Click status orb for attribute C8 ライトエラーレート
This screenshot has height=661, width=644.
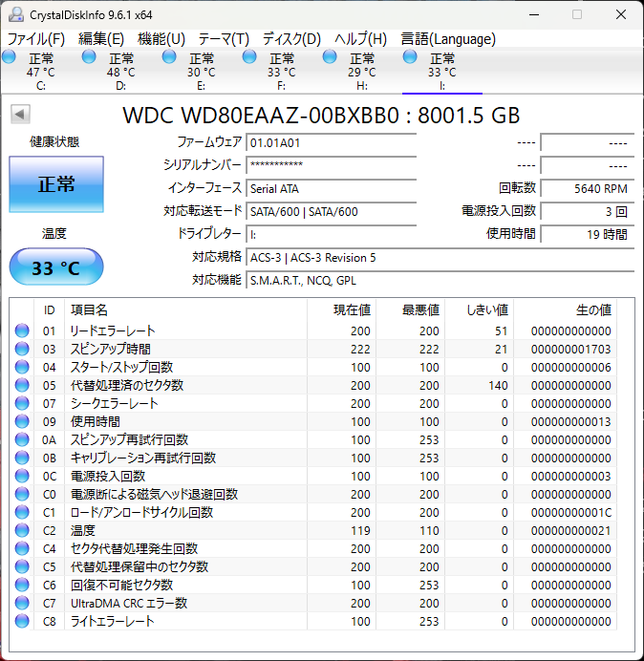[22, 621]
